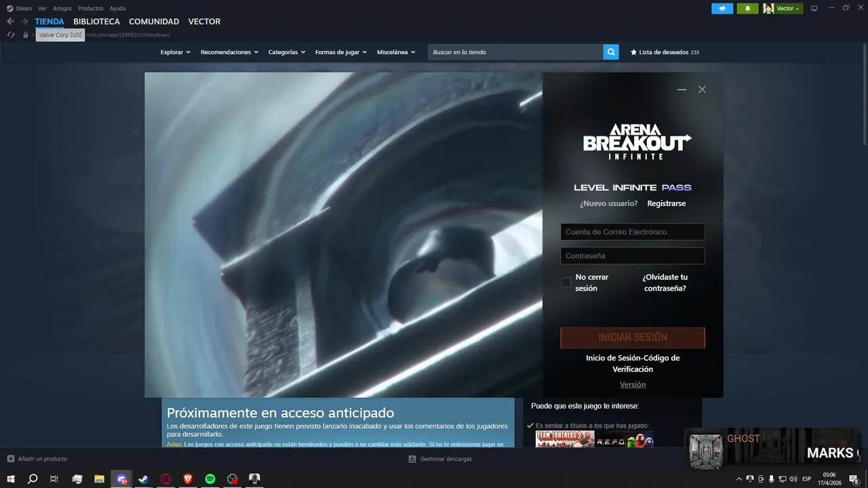Close the Arena Breakout login panel

[x=702, y=89]
